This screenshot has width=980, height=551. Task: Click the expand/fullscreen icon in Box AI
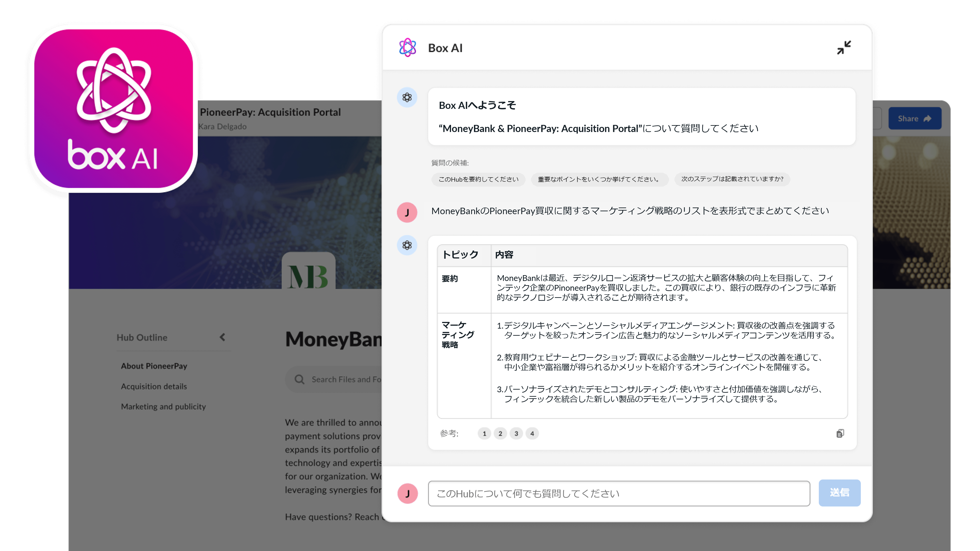coord(843,48)
